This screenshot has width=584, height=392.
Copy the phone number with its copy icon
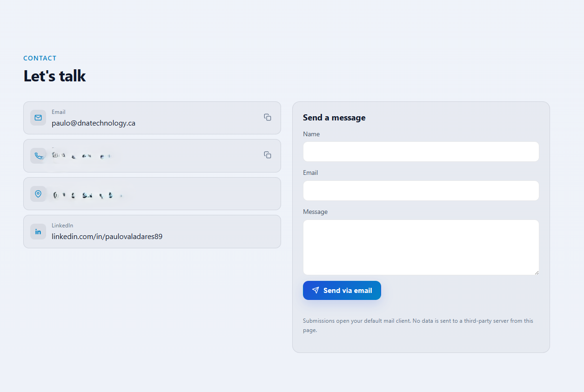click(268, 155)
